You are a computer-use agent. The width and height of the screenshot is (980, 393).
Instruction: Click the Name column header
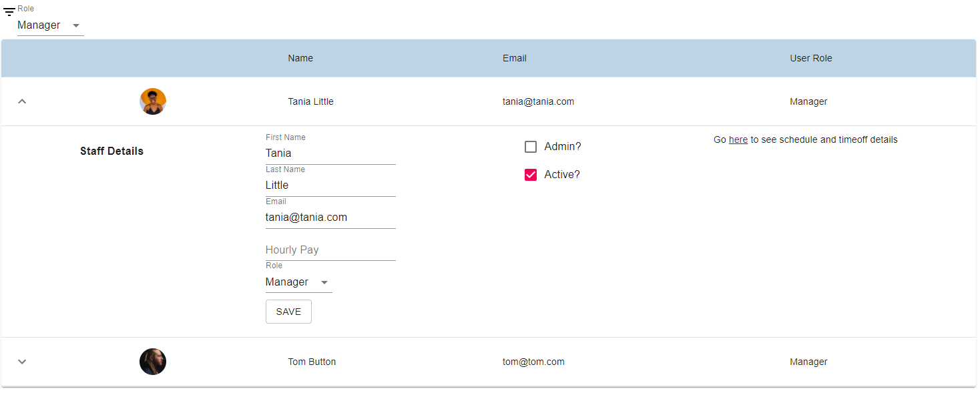300,58
